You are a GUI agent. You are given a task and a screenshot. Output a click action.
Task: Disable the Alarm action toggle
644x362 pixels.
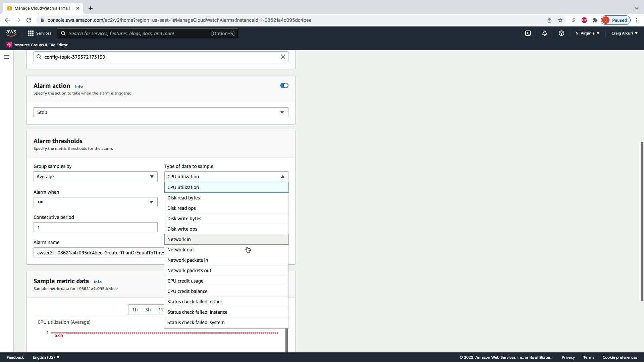point(284,85)
